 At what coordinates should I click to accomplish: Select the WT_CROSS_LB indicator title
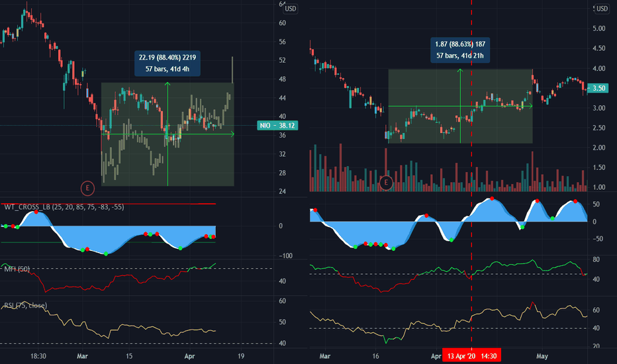(x=64, y=207)
